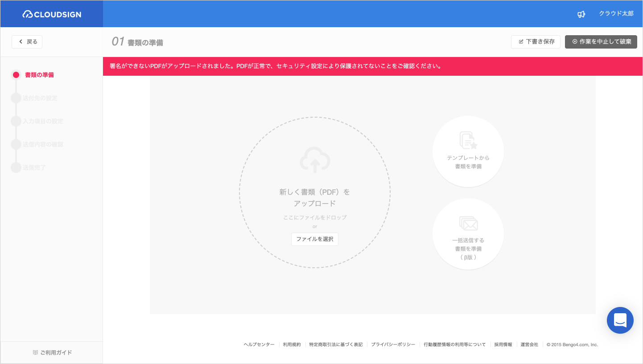The image size is (643, 364).
Task: Open the ヘルプセンター footer link
Action: tap(259, 344)
